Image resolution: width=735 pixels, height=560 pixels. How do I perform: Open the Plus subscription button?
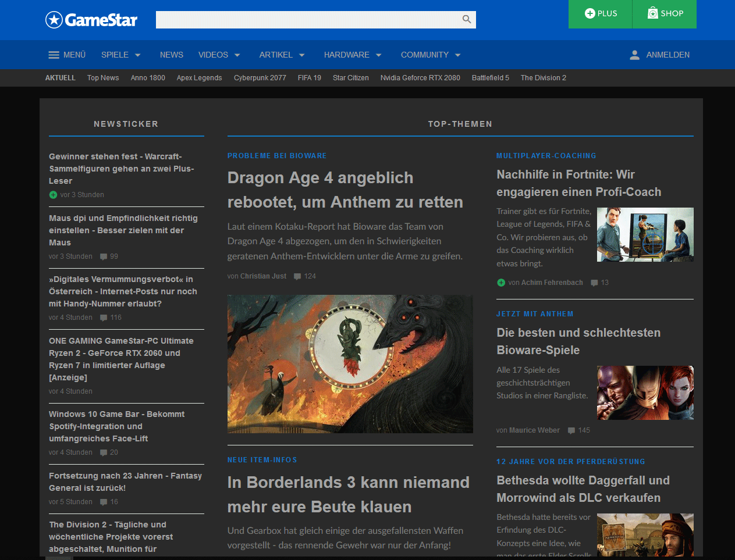600,14
